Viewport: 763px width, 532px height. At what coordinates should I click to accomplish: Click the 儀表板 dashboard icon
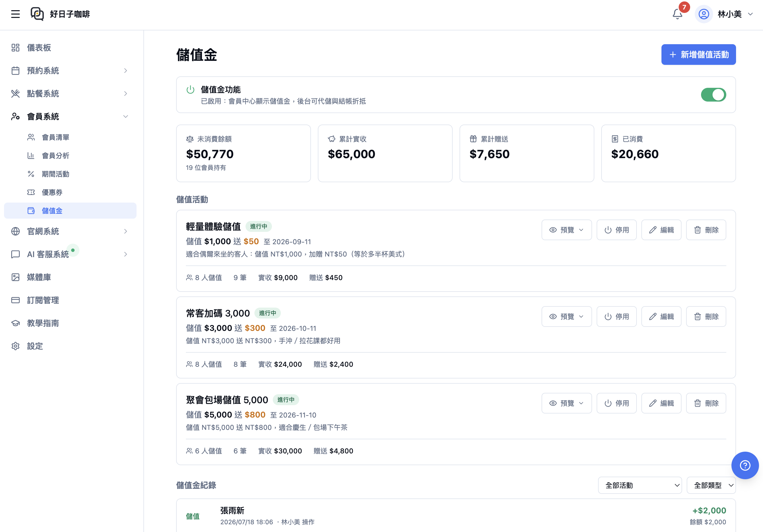(x=15, y=48)
